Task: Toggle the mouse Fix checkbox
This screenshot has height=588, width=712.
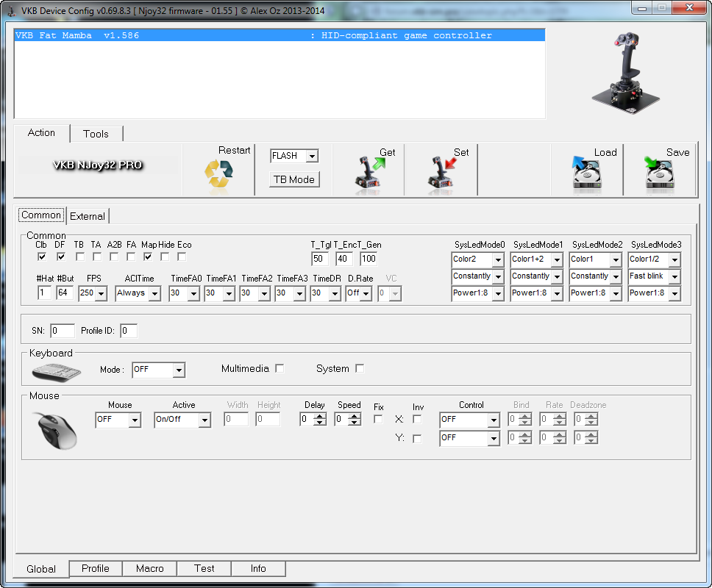Action: pyautogui.click(x=378, y=419)
